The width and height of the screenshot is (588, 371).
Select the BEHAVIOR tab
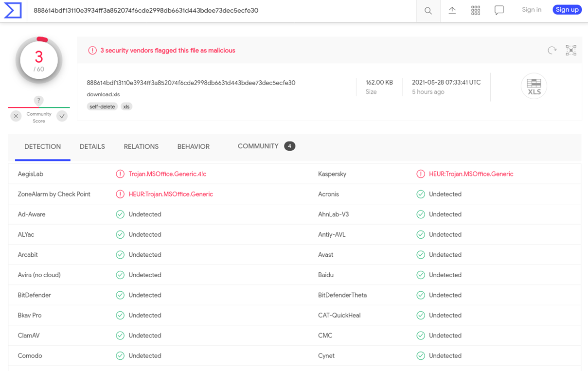pos(193,146)
